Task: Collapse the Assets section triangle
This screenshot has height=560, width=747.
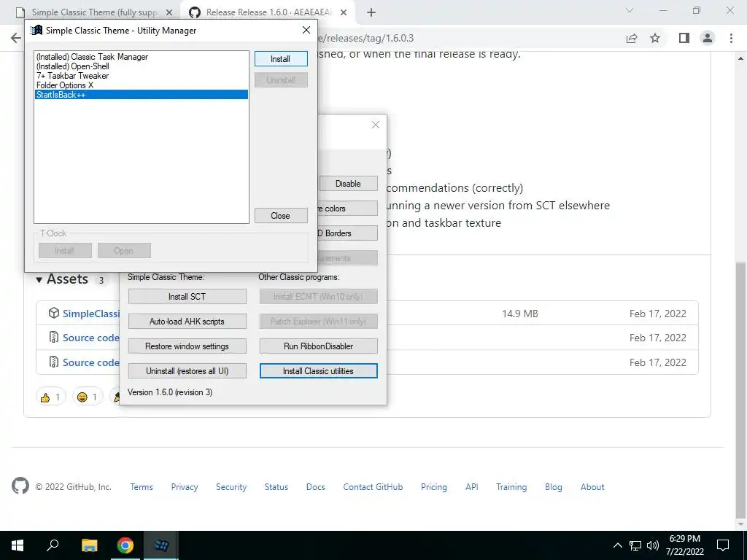Action: coord(39,280)
